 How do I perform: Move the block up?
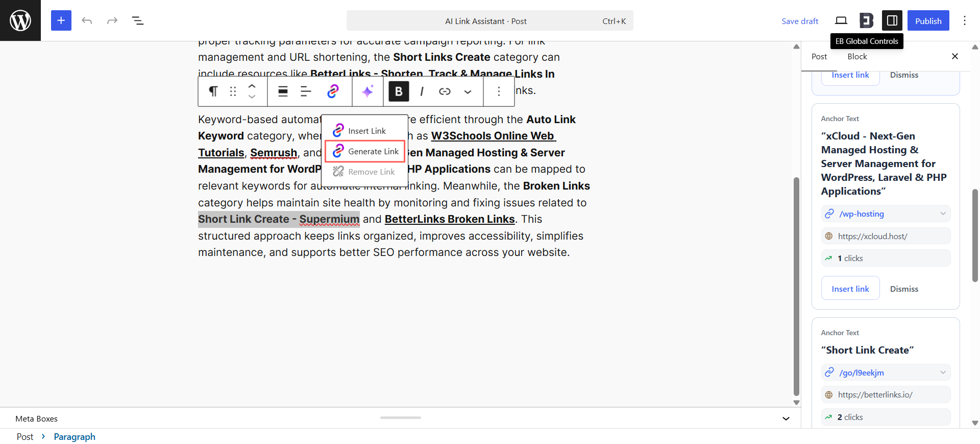(252, 86)
